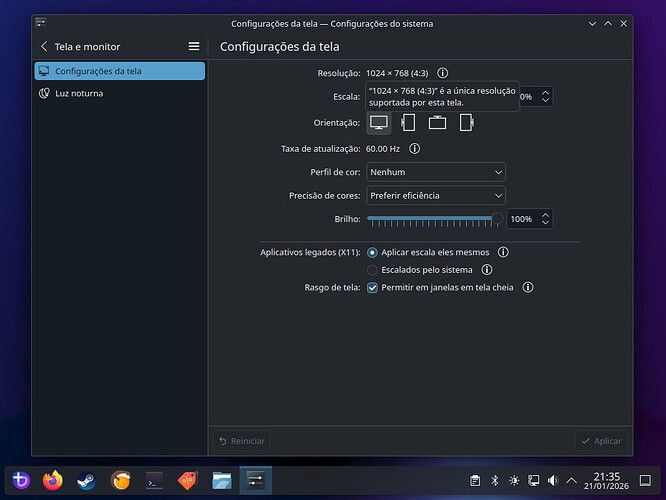Expand the Precisão de cores dropdown
The height and width of the screenshot is (500, 666).
[435, 195]
